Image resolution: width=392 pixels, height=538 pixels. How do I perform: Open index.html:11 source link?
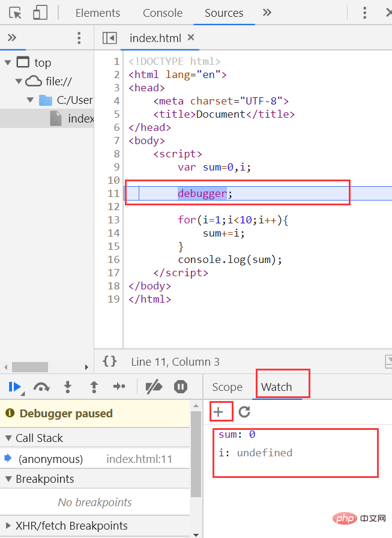click(x=139, y=459)
